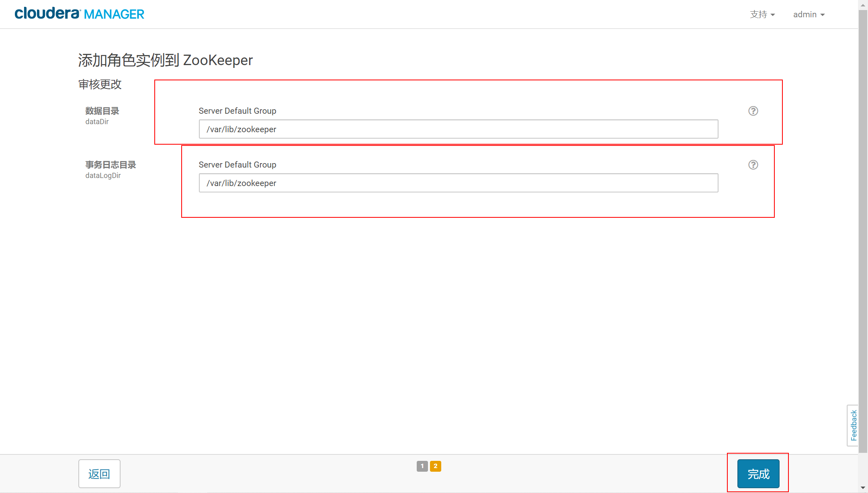868x493 pixels.
Task: Focus the dataLogDir path input field
Action: coord(458,183)
